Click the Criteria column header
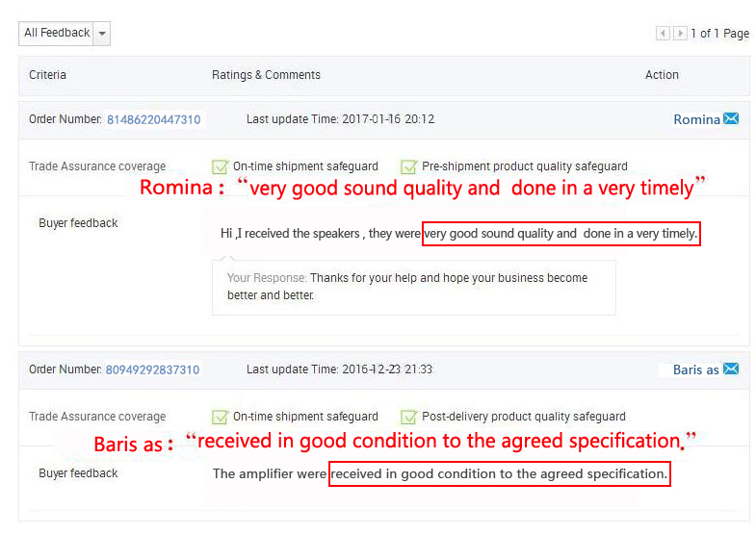The height and width of the screenshot is (560, 756). (47, 75)
